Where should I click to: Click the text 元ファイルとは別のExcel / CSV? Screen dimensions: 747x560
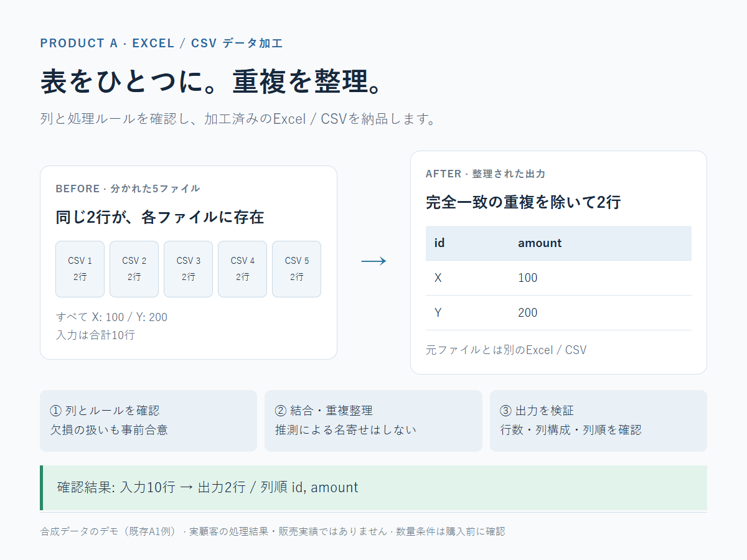coord(506,350)
